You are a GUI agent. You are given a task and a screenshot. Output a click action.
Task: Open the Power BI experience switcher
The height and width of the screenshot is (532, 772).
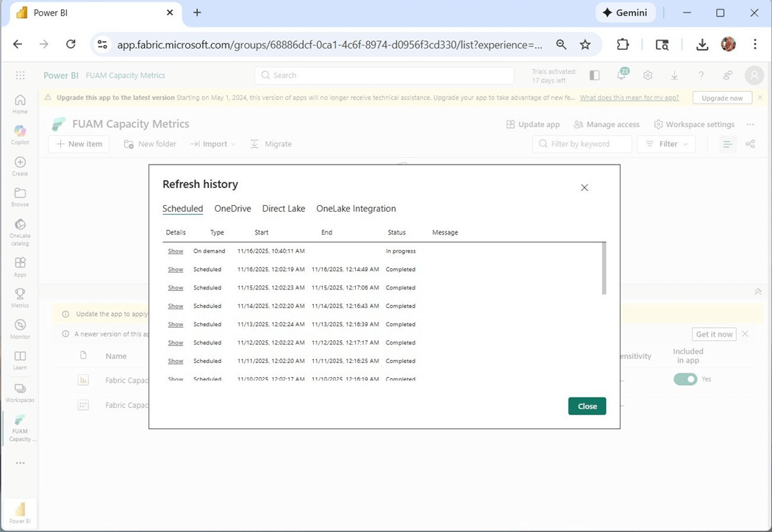[x=20, y=513]
